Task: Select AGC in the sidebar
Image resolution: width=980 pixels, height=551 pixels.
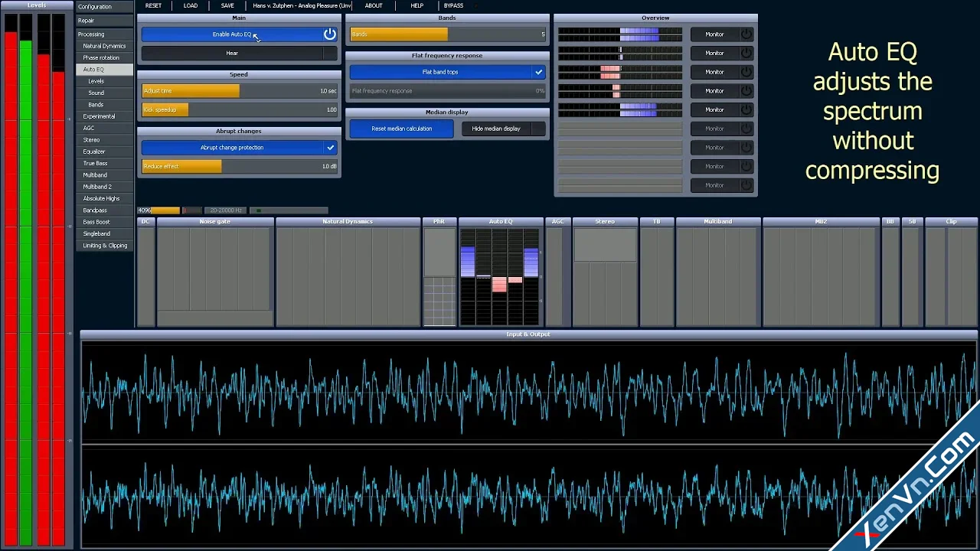Action: pyautogui.click(x=104, y=129)
